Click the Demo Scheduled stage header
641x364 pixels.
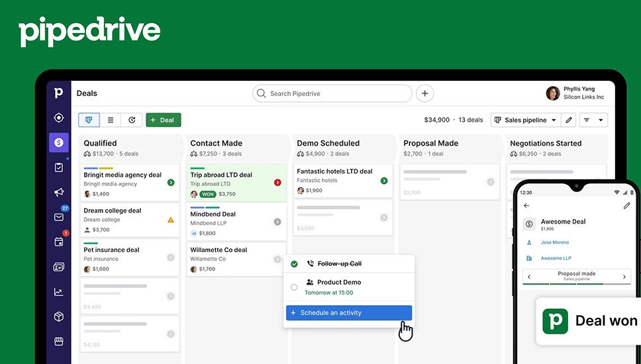tap(343, 148)
